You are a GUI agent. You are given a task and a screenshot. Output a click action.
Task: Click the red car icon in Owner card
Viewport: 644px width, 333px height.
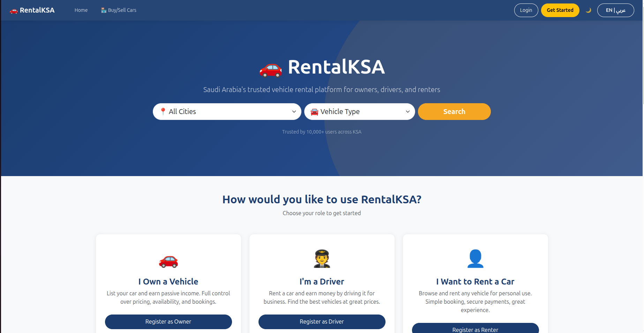(x=169, y=260)
